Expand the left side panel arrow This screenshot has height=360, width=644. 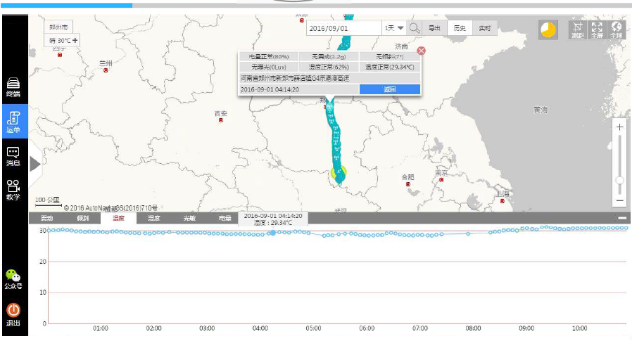(x=35, y=165)
